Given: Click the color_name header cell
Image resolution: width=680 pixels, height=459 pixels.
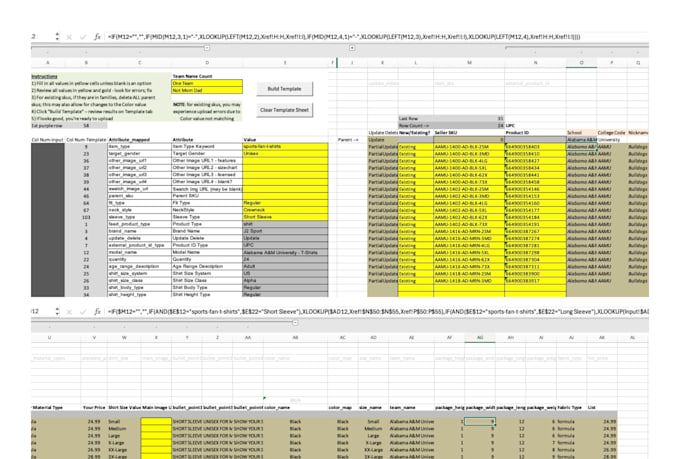Looking at the screenshot, I should coord(295,407).
